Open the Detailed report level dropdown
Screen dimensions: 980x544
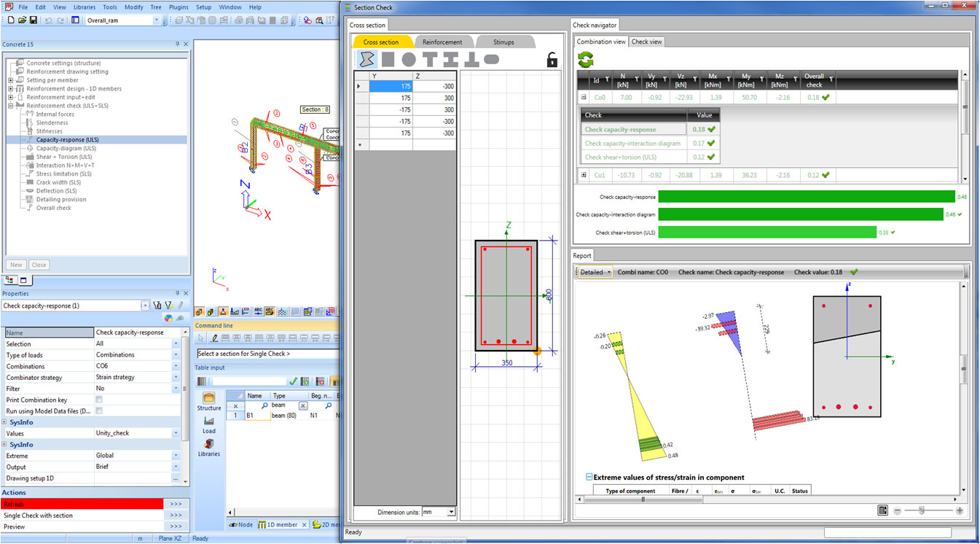[594, 272]
